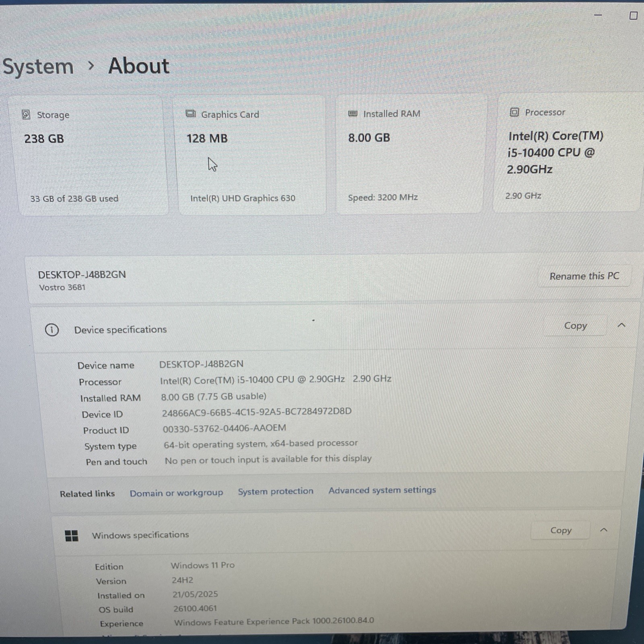The height and width of the screenshot is (644, 644).
Task: Select Device ID value 24866AC9-66B5-4C15
Action: pos(257,412)
